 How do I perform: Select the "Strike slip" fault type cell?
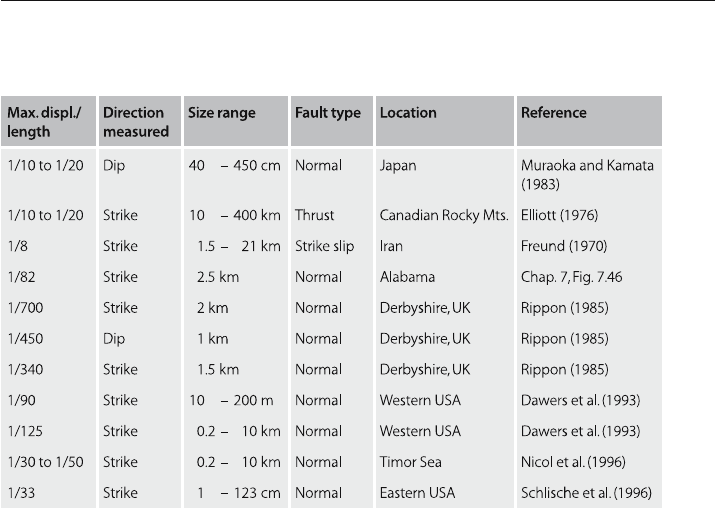pos(324,246)
